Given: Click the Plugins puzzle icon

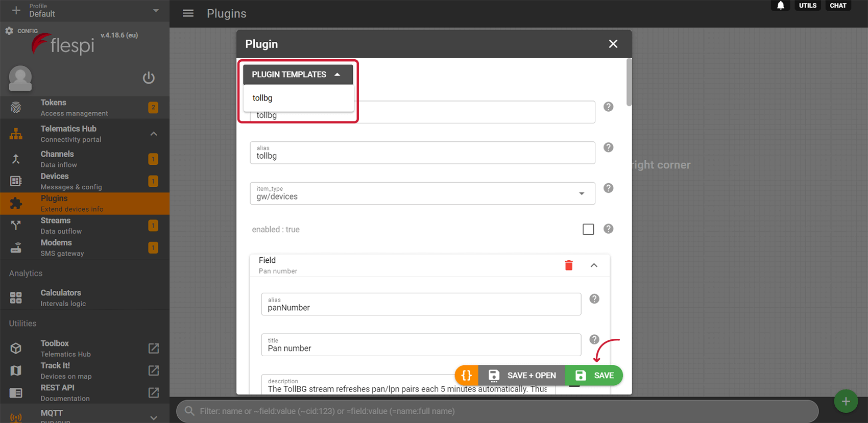Looking at the screenshot, I should [16, 203].
